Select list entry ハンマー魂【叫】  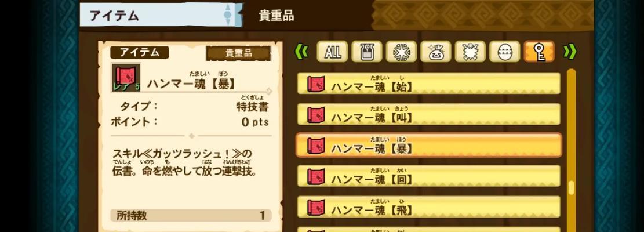tap(428, 114)
